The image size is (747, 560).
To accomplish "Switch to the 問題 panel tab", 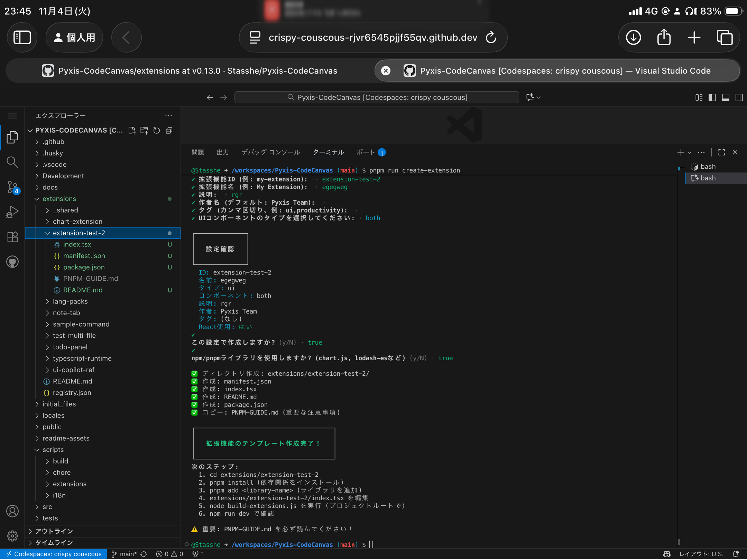I will click(x=197, y=152).
